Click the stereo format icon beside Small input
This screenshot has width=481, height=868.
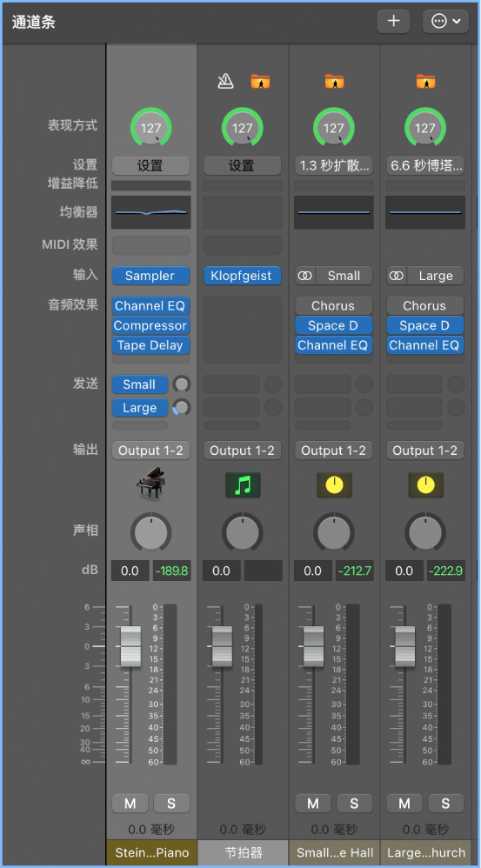pos(305,275)
